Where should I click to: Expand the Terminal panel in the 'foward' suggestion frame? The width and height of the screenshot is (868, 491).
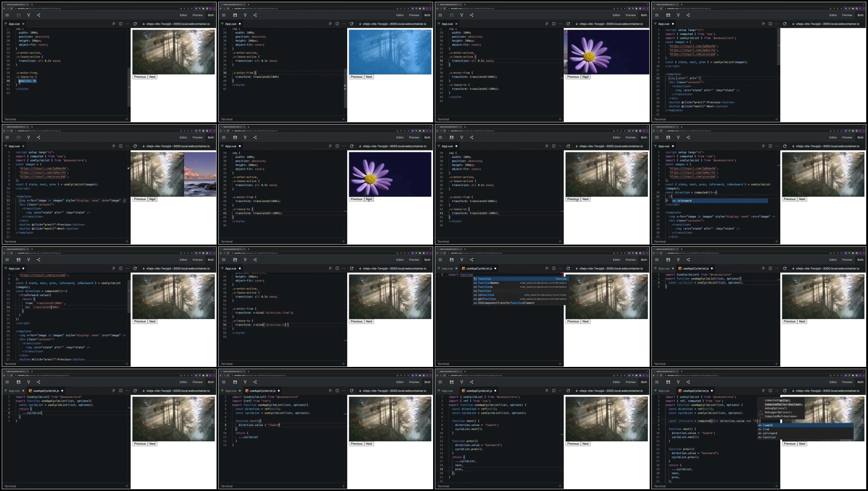point(660,486)
